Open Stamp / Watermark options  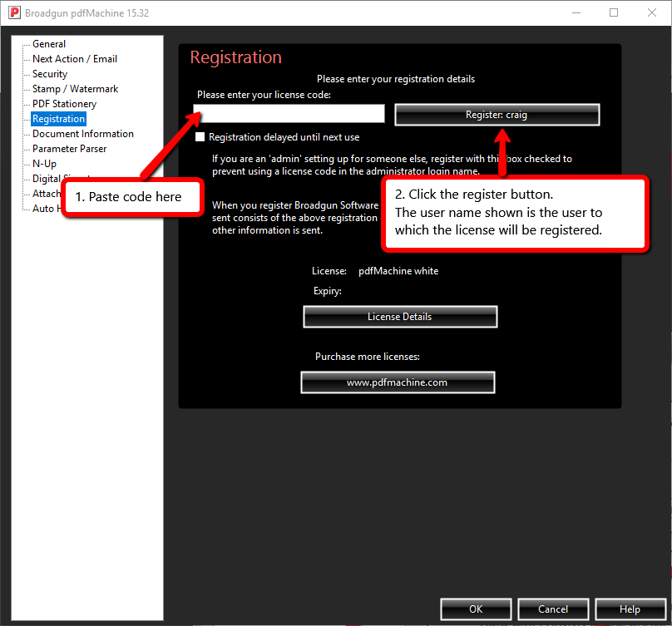75,89
